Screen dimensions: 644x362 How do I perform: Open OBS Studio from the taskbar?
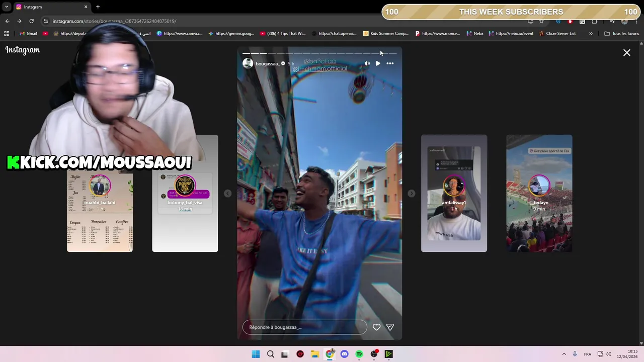374,354
